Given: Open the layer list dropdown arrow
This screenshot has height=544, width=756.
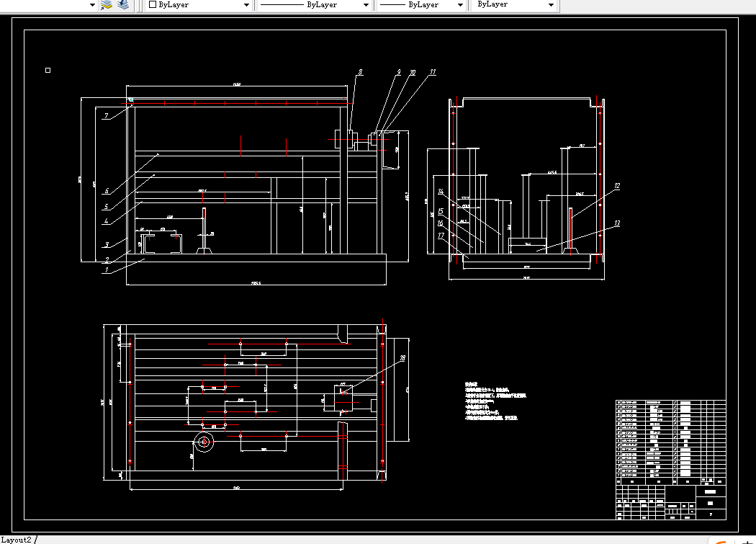Looking at the screenshot, I should click(92, 5).
